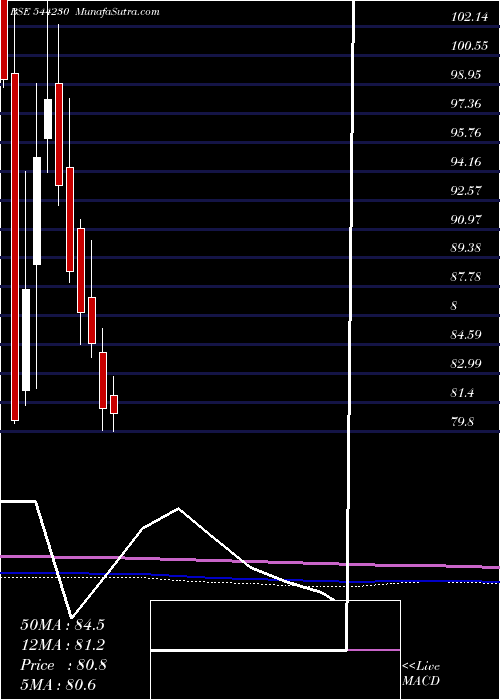500x700 pixels.
Task: Click the 81.4 price axis label
Action: (x=462, y=393)
